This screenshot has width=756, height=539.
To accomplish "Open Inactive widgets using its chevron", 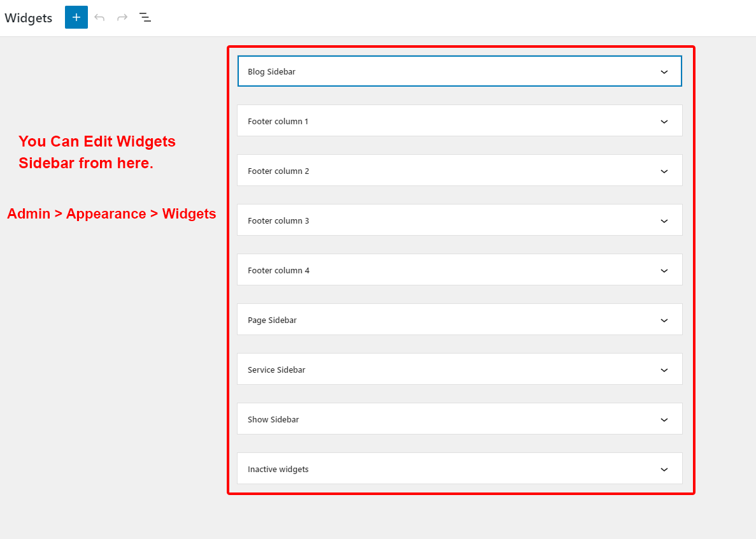I will pyautogui.click(x=664, y=470).
